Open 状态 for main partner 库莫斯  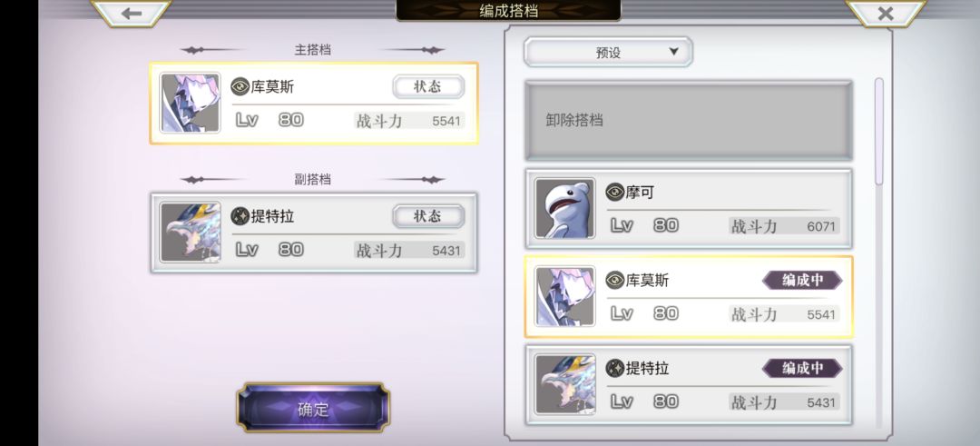[x=428, y=86]
